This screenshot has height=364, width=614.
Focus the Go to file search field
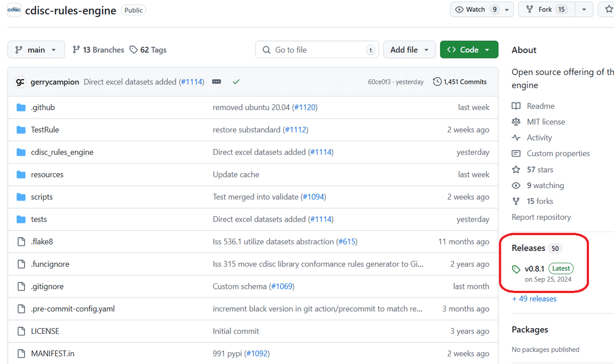click(317, 50)
